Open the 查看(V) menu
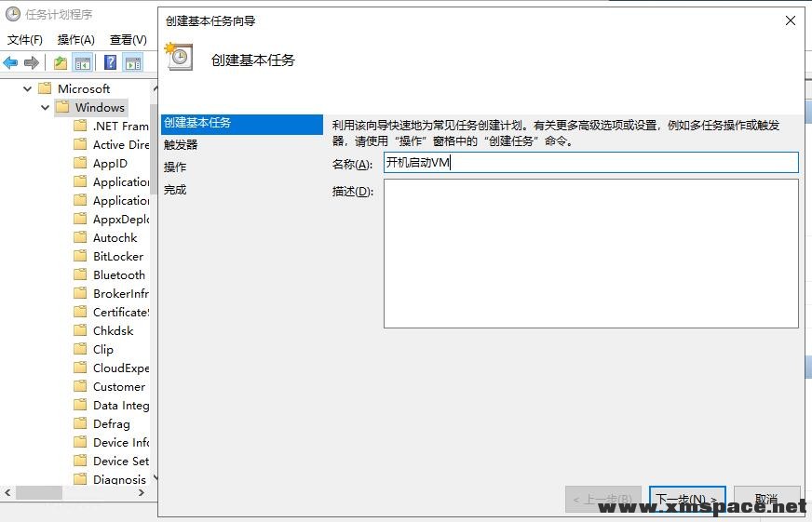 (x=128, y=39)
